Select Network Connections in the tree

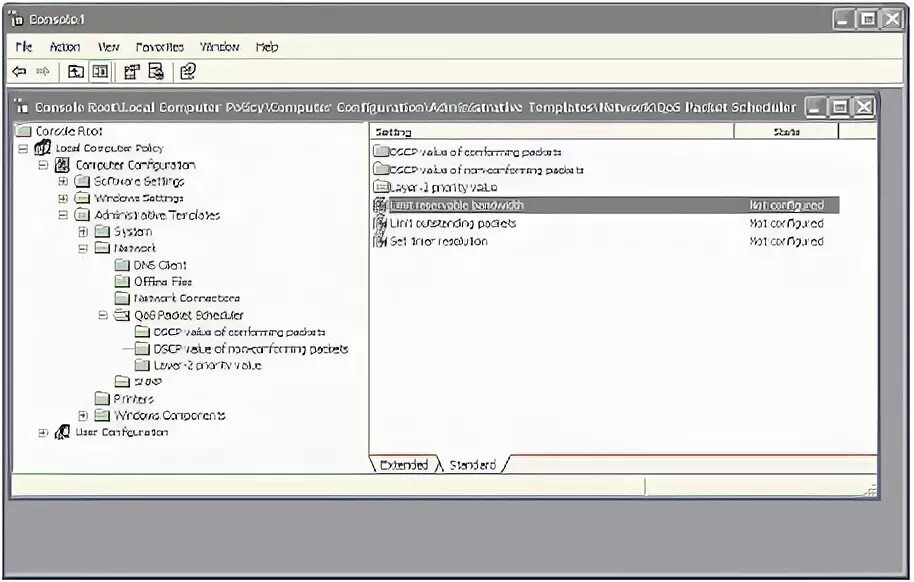click(187, 299)
